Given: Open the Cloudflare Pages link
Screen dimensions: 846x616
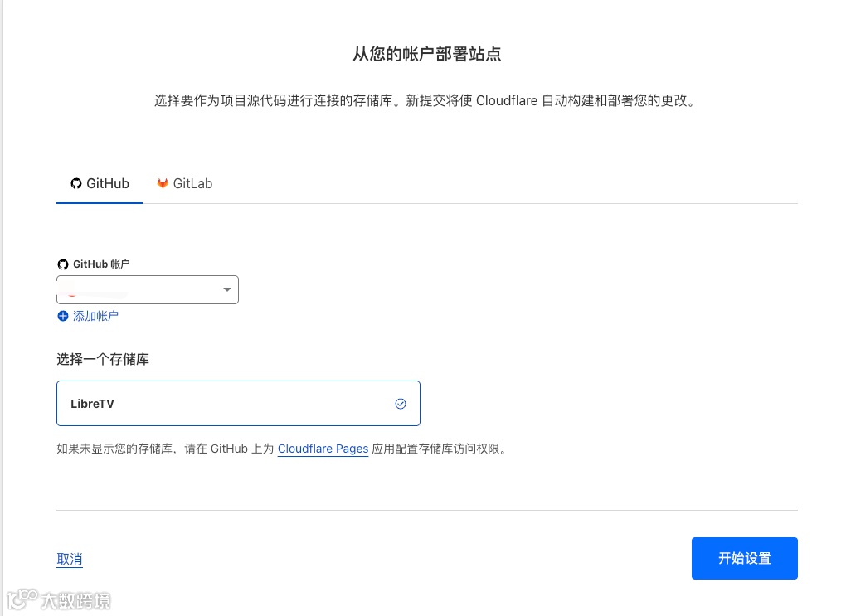Looking at the screenshot, I should tap(323, 449).
